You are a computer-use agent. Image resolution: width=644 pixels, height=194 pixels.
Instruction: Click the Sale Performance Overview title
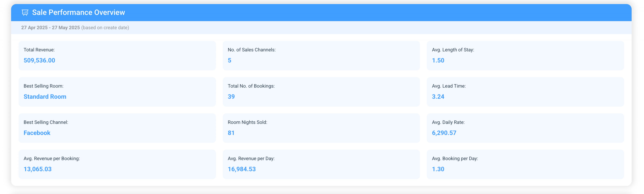pyautogui.click(x=78, y=13)
